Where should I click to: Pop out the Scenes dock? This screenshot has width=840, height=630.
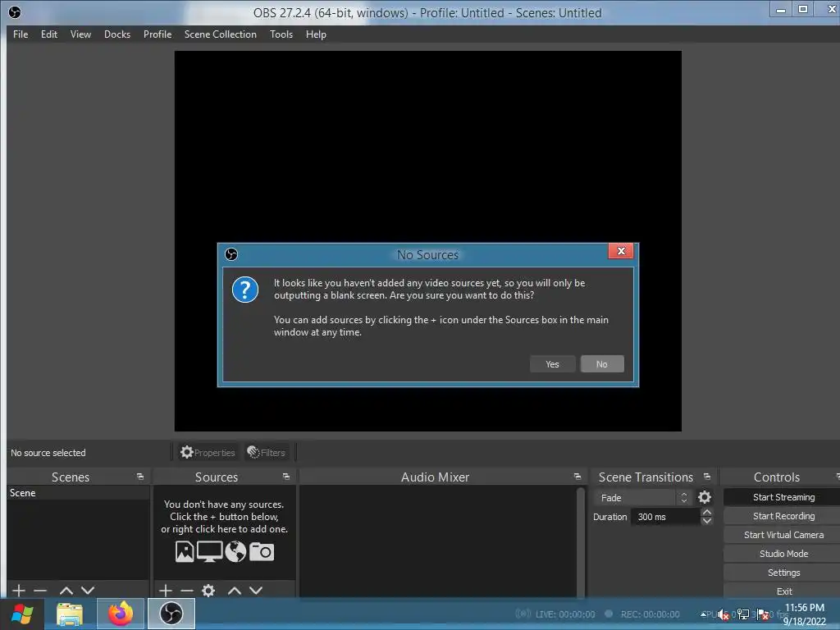tap(140, 477)
